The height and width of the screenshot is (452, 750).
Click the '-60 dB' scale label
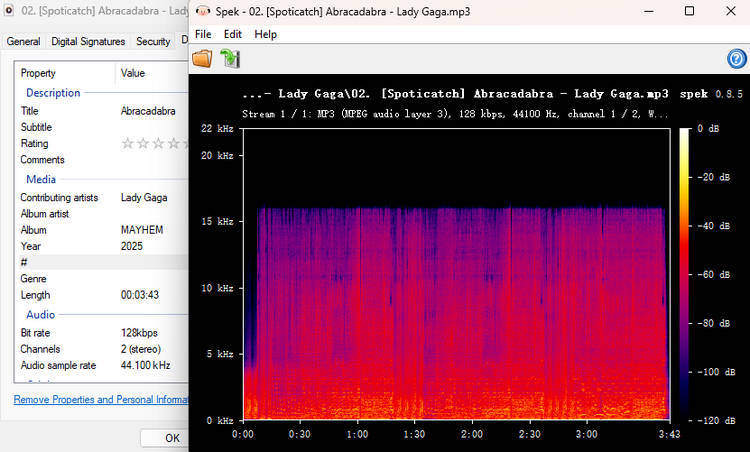tap(714, 275)
